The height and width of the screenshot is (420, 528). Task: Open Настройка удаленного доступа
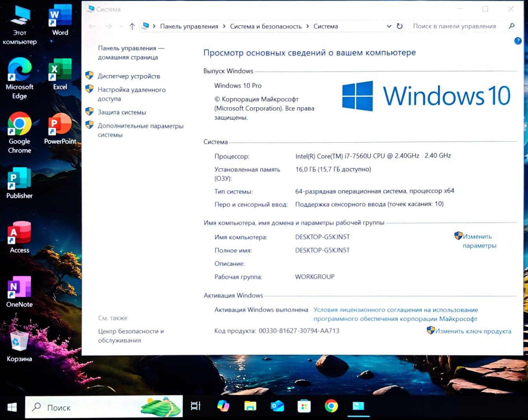132,94
